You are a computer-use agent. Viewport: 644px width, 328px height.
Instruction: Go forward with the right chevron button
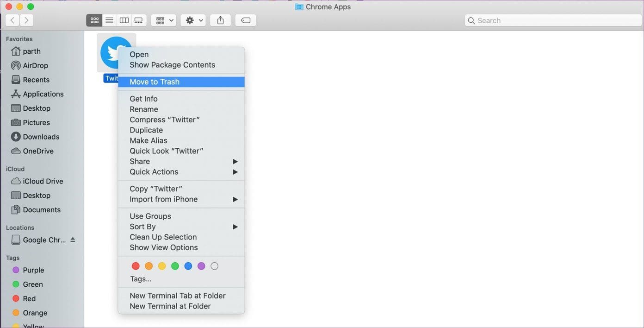(x=26, y=20)
